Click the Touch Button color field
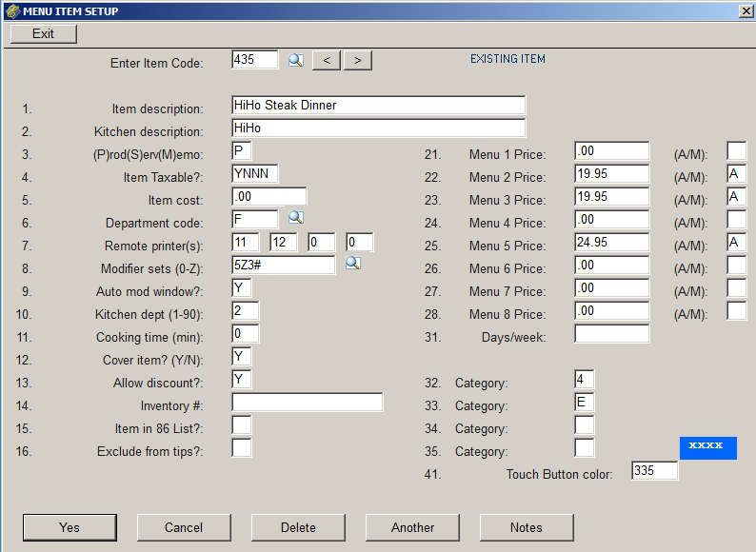756x552 pixels. tap(655, 470)
